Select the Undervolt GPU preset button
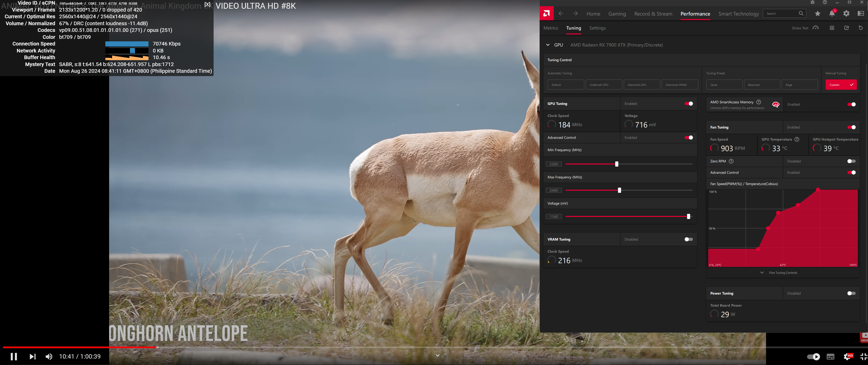The height and width of the screenshot is (365, 868). pos(604,85)
